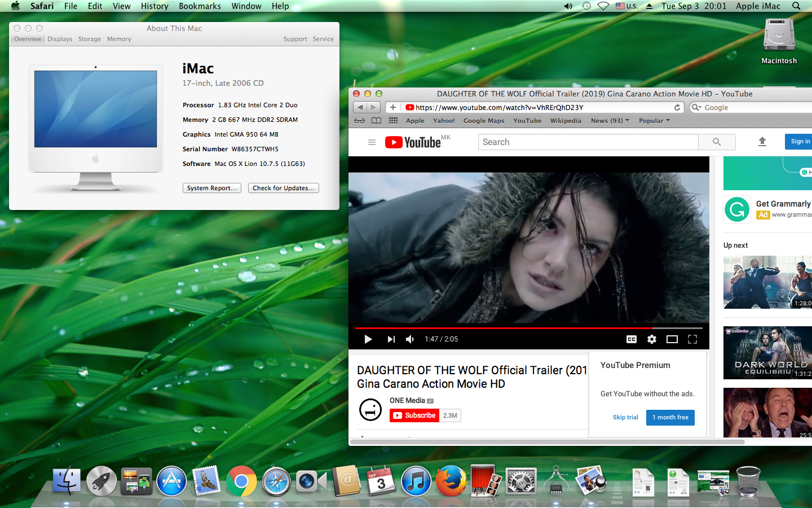Open Safari Top Sites grid icon
Viewport: 812px width, 508px height.
tap(393, 121)
